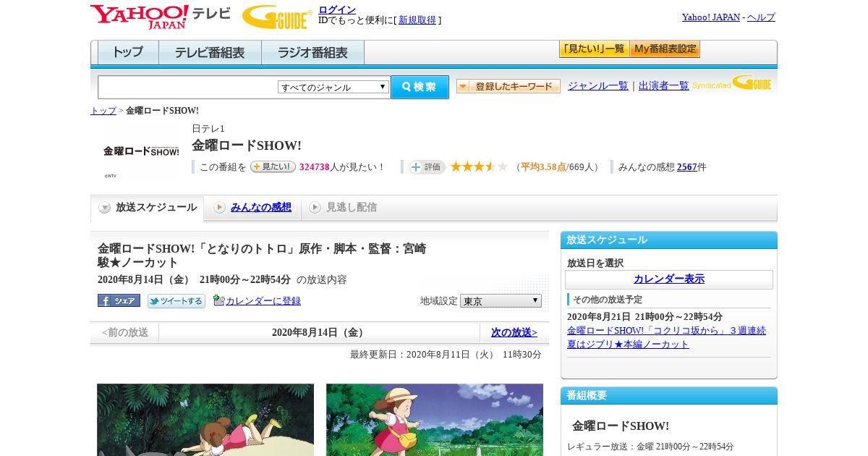Open ジャンル一覧 link
Screen dimensions: 868x456
(x=598, y=86)
